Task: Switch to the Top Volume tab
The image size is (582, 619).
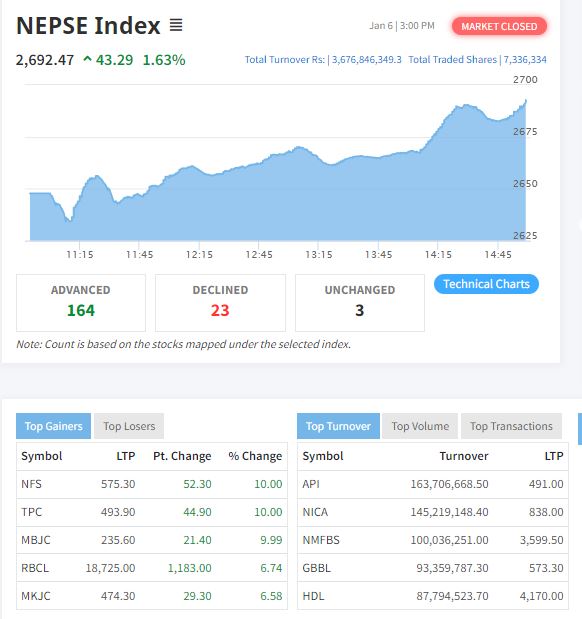Action: point(420,426)
